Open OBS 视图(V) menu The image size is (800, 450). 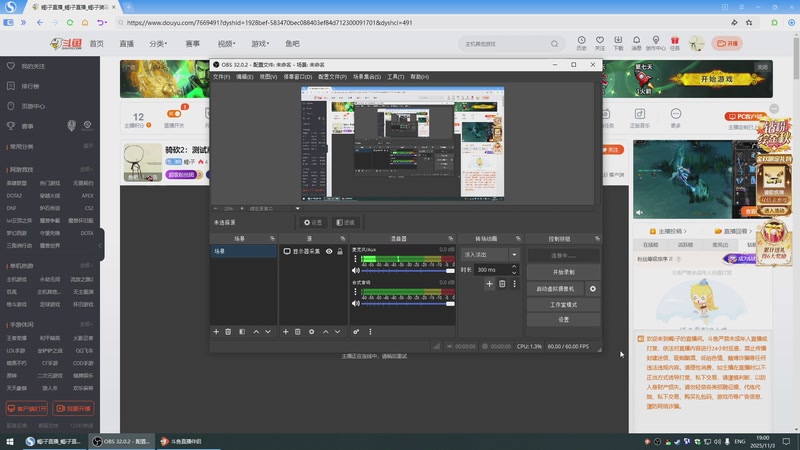click(268, 77)
